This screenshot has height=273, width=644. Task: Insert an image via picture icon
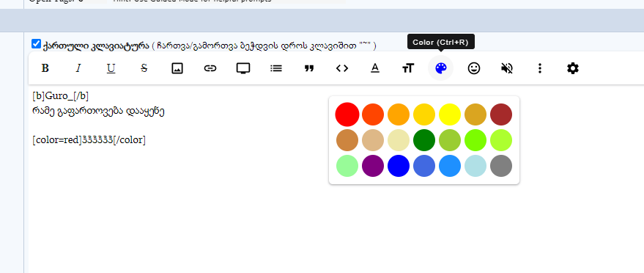click(177, 68)
